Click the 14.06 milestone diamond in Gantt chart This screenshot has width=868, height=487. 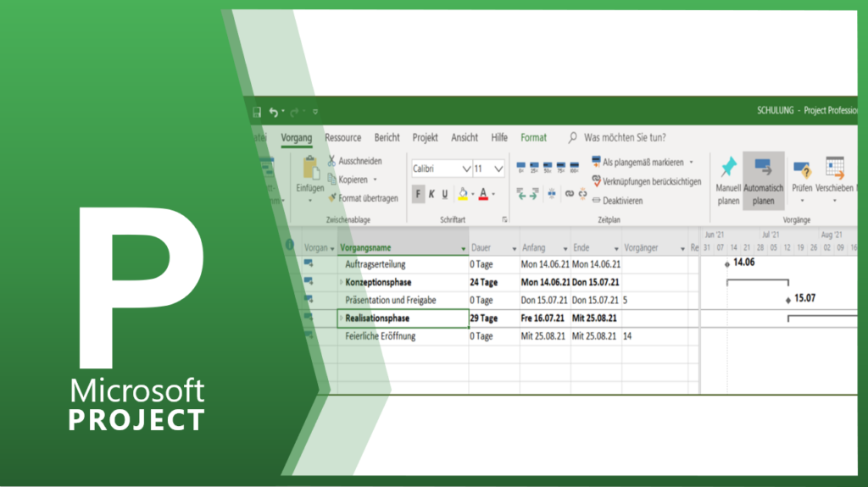pos(726,264)
